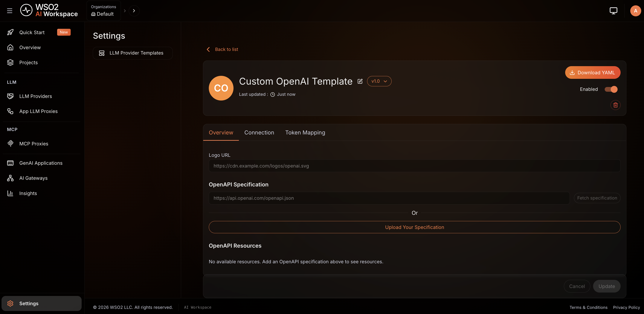Open the v1.0 version dropdown
Image resolution: width=644 pixels, height=314 pixels.
[379, 81]
